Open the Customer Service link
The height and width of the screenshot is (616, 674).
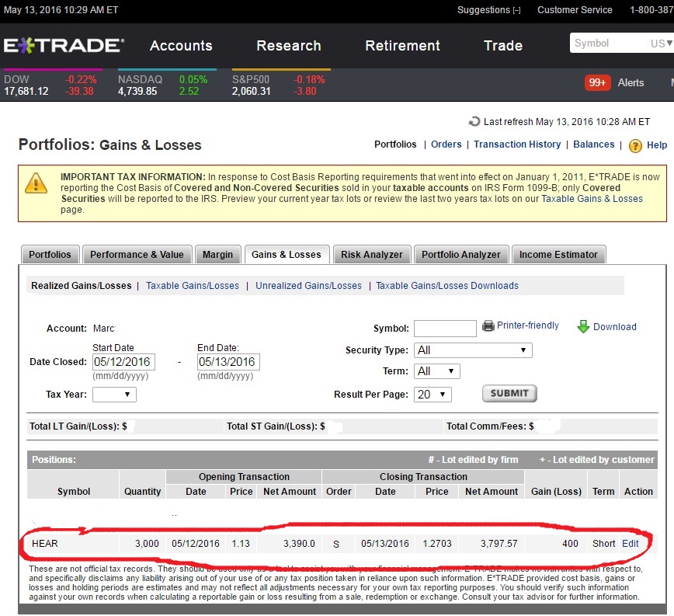coord(575,10)
